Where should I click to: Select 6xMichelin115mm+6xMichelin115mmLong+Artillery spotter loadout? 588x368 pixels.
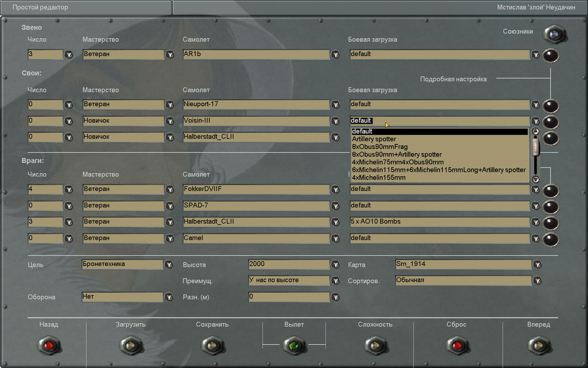point(439,170)
